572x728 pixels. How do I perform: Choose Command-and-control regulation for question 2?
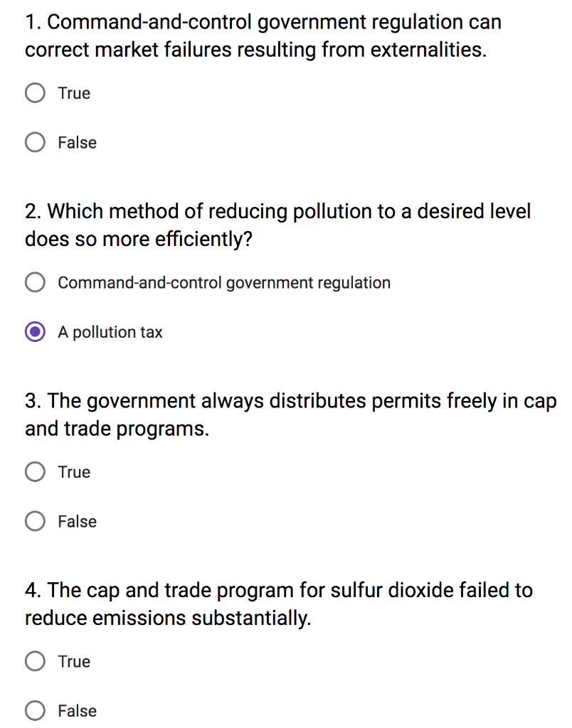34,282
